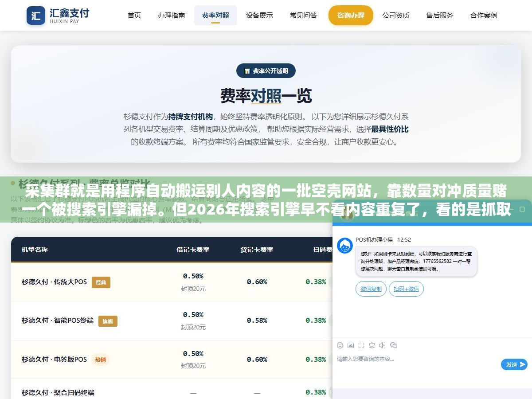
Task: Open 常见问答 in navigation
Action: pyautogui.click(x=303, y=15)
